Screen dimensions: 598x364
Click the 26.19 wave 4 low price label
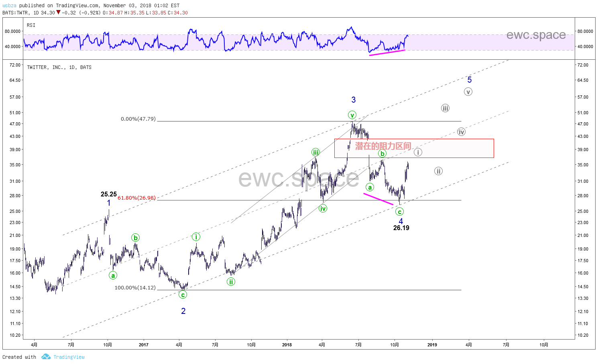coord(401,228)
